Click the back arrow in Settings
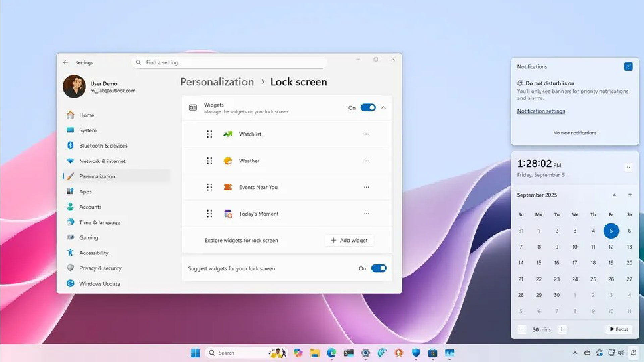Image resolution: width=644 pixels, height=362 pixels. pos(66,63)
